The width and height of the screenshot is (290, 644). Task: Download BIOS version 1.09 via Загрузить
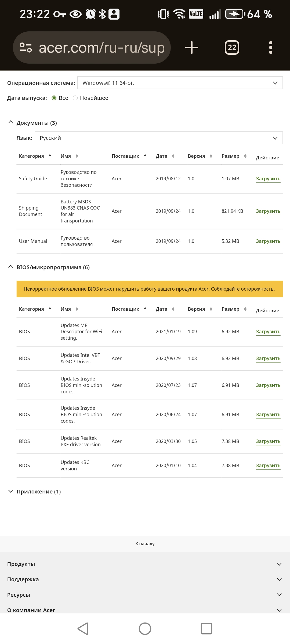point(268,332)
